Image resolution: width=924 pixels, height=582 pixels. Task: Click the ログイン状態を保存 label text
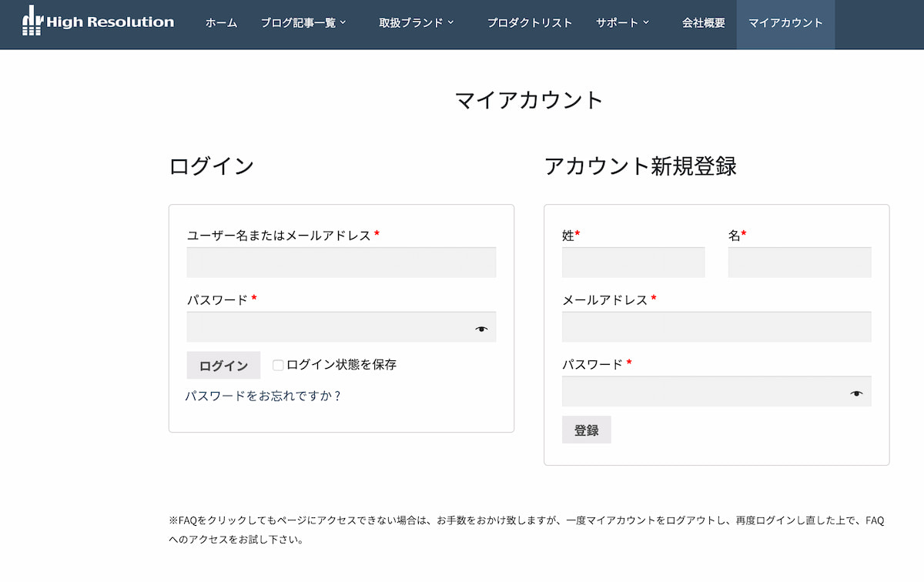coord(342,365)
